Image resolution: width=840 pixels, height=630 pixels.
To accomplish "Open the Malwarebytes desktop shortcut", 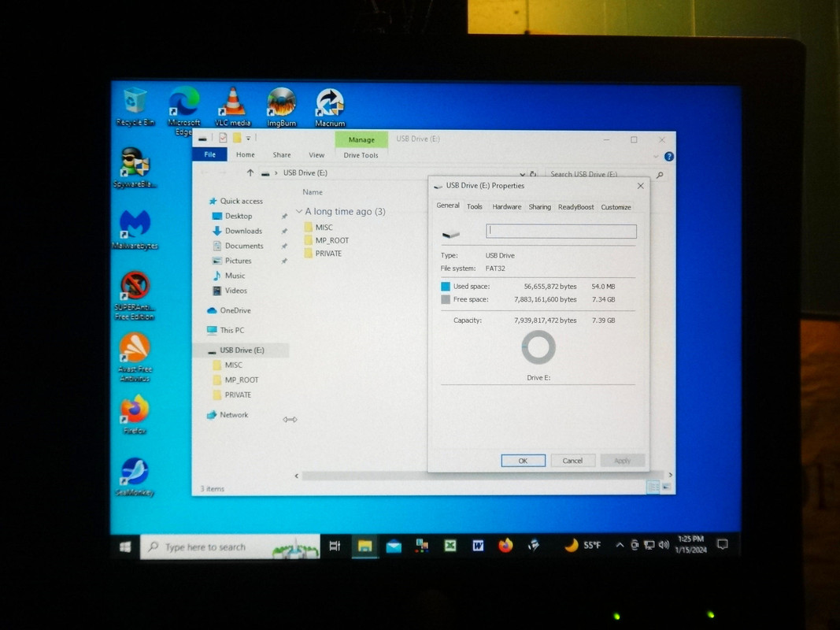I will [135, 229].
